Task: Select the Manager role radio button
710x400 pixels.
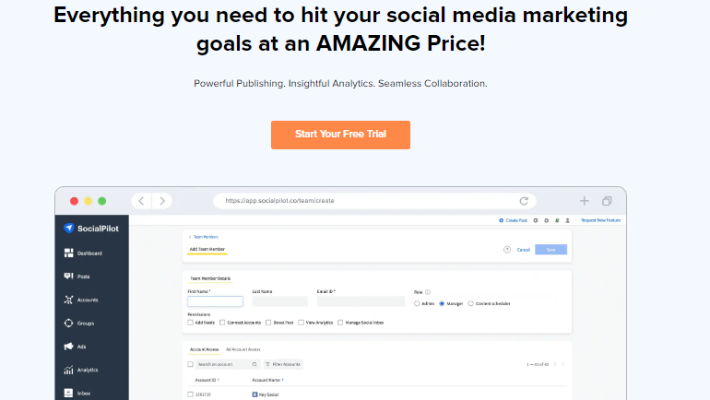Action: click(x=442, y=304)
